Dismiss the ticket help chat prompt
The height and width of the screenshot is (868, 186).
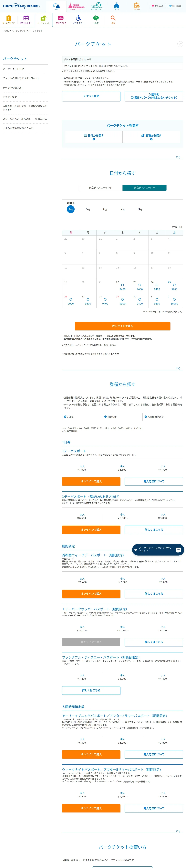136,550
